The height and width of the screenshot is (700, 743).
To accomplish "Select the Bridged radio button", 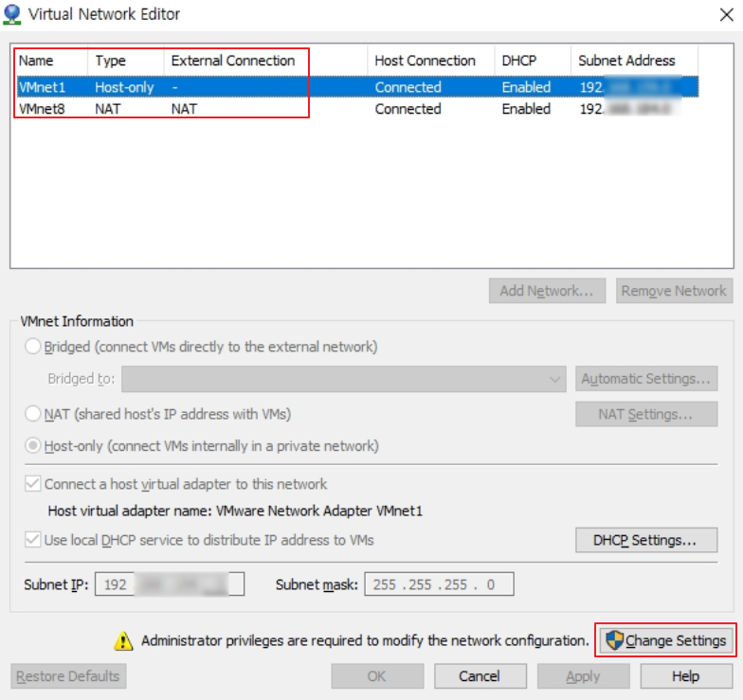I will click(32, 347).
